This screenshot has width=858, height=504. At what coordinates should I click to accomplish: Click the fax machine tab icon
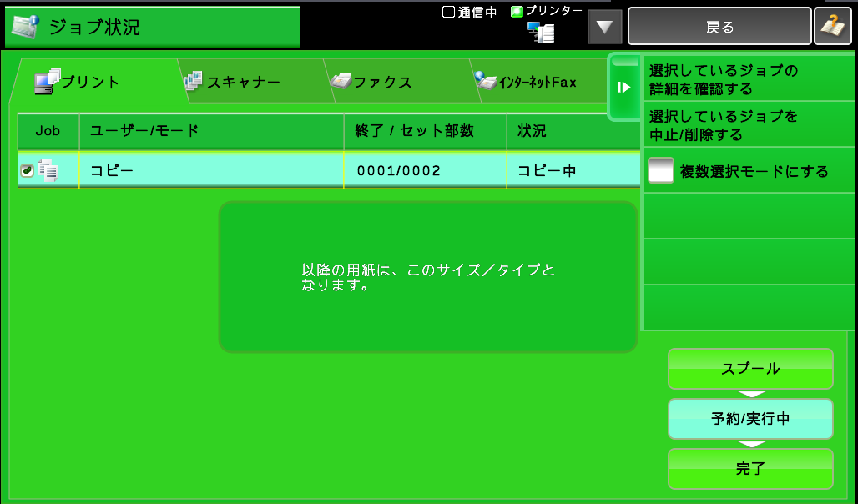pos(341,82)
